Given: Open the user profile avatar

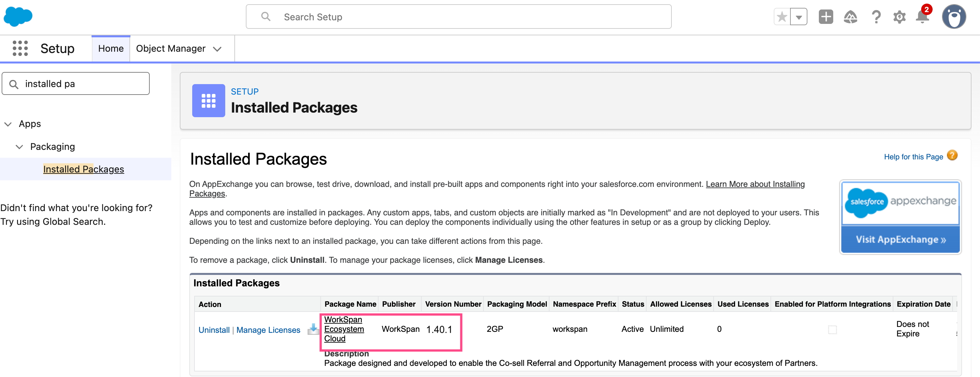Looking at the screenshot, I should click(954, 17).
